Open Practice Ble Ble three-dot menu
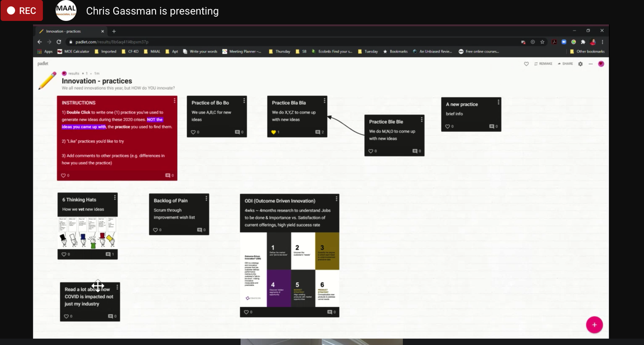Screen dimensions: 644x345 422,119
